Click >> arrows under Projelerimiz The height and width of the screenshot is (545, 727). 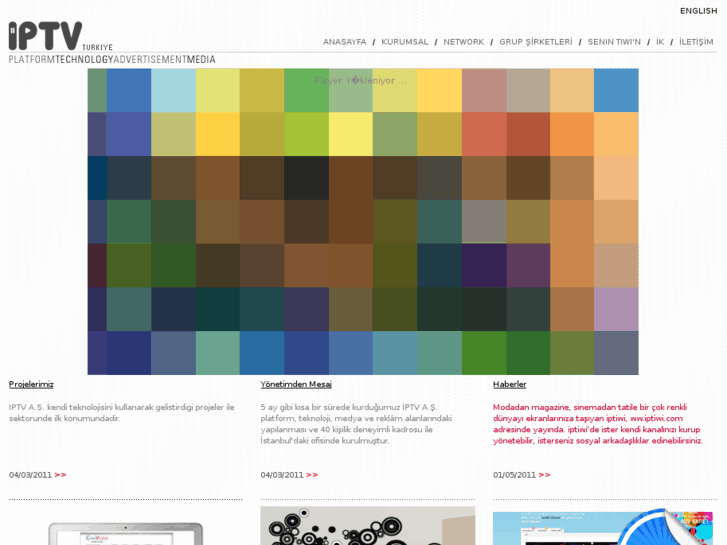coord(60,474)
